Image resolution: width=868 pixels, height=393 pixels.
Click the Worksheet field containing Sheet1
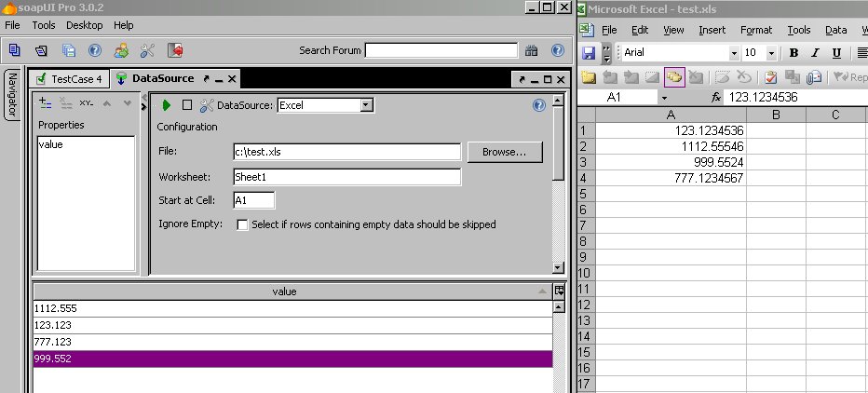[x=347, y=177]
